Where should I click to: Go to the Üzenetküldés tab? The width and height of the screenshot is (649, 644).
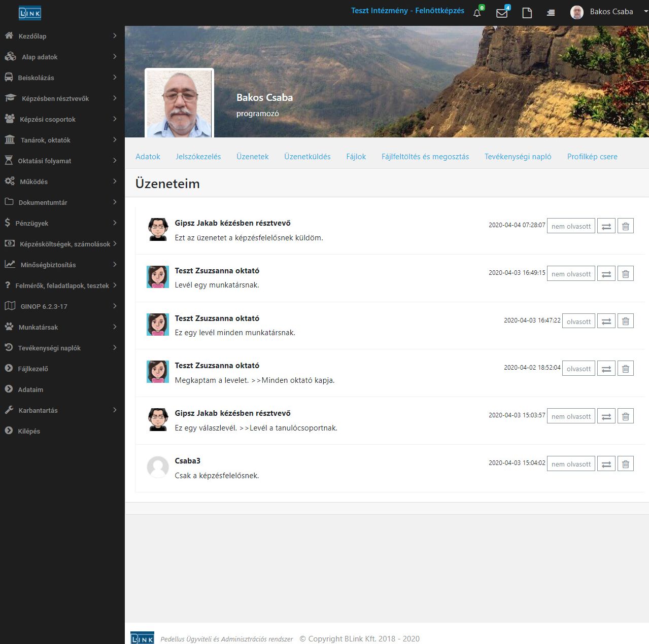click(x=308, y=157)
